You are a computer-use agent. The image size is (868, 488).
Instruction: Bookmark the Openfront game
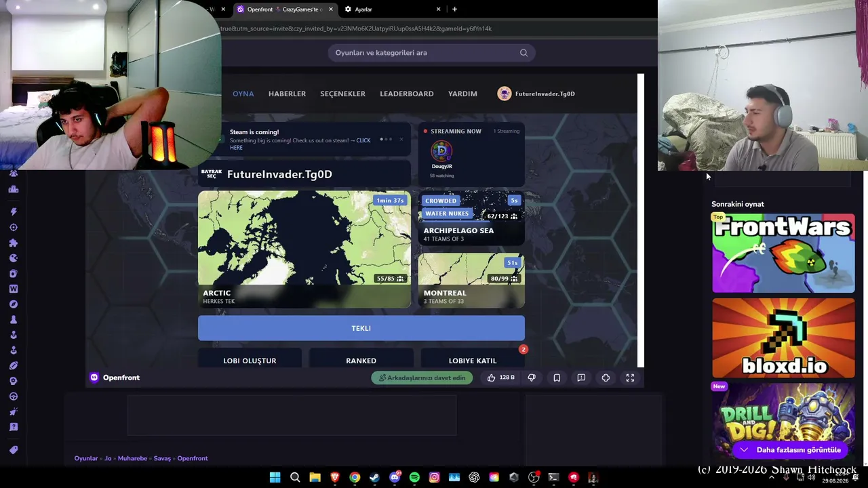click(x=557, y=378)
